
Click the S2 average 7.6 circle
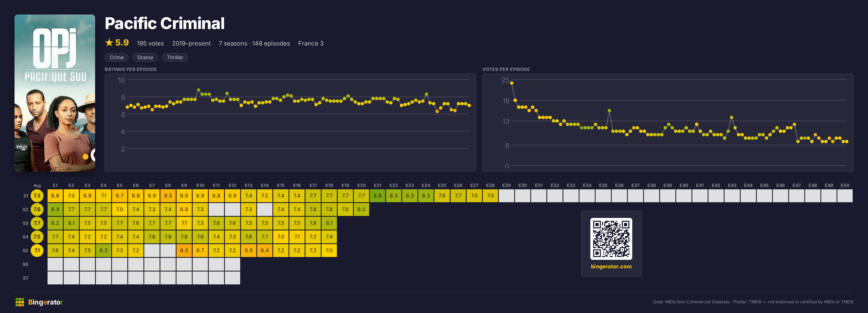(x=37, y=209)
